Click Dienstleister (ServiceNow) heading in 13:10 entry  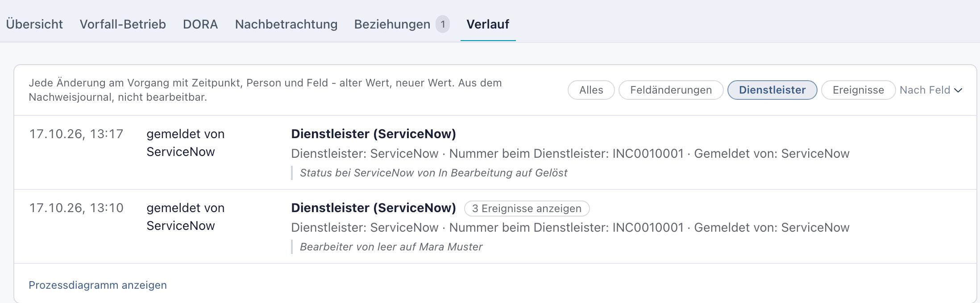tap(374, 208)
